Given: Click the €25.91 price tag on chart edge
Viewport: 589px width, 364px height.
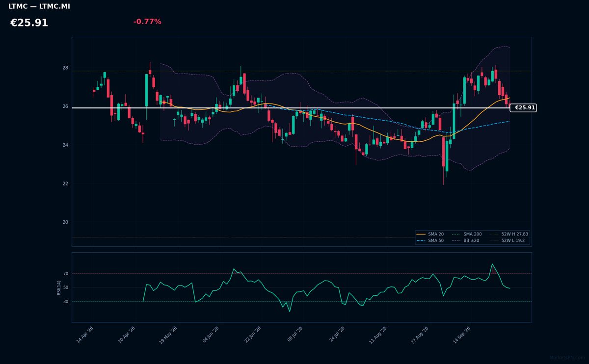Looking at the screenshot, I should click(x=524, y=108).
